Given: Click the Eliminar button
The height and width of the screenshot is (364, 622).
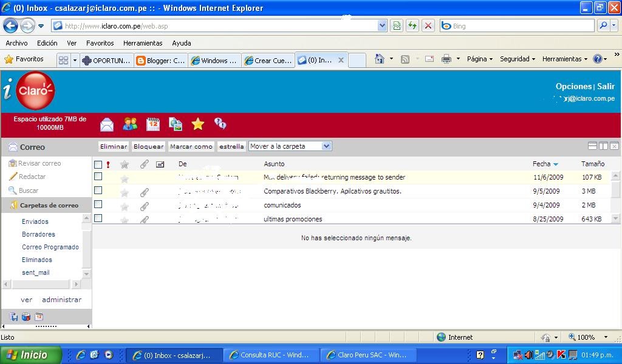Looking at the screenshot, I should point(114,146).
